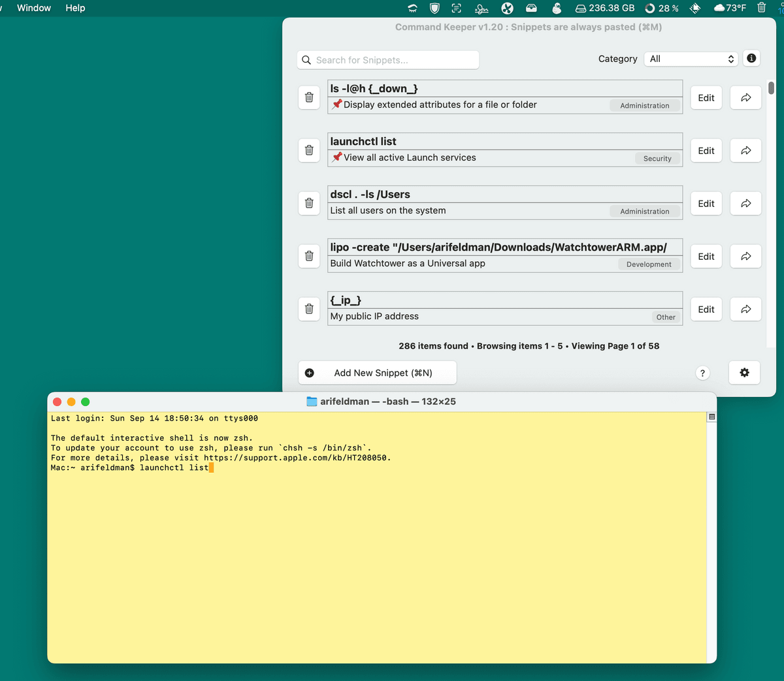Open the 236.38 GB disk space menu
Screen dimensions: 784x681
605,8
